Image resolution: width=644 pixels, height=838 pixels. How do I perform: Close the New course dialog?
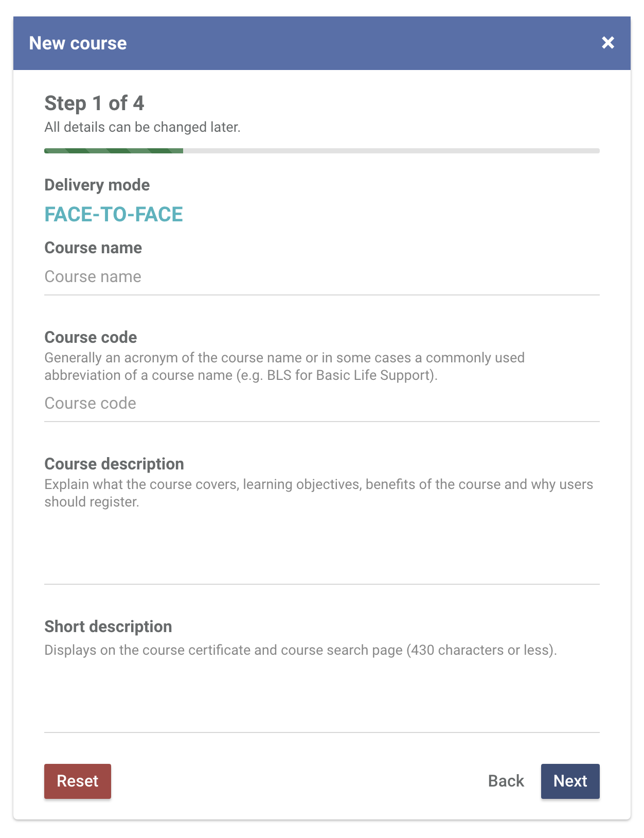tap(608, 43)
